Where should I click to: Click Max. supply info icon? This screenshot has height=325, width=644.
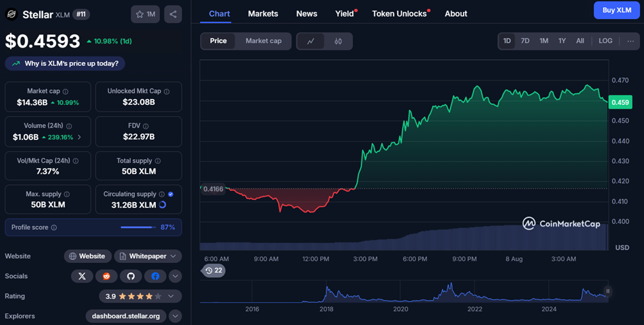pos(67,194)
